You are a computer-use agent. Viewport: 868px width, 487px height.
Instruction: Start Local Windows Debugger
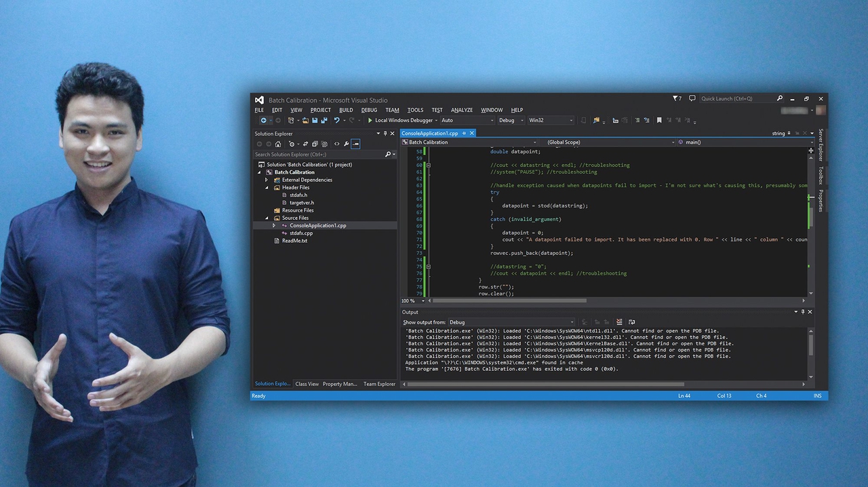[x=403, y=120]
